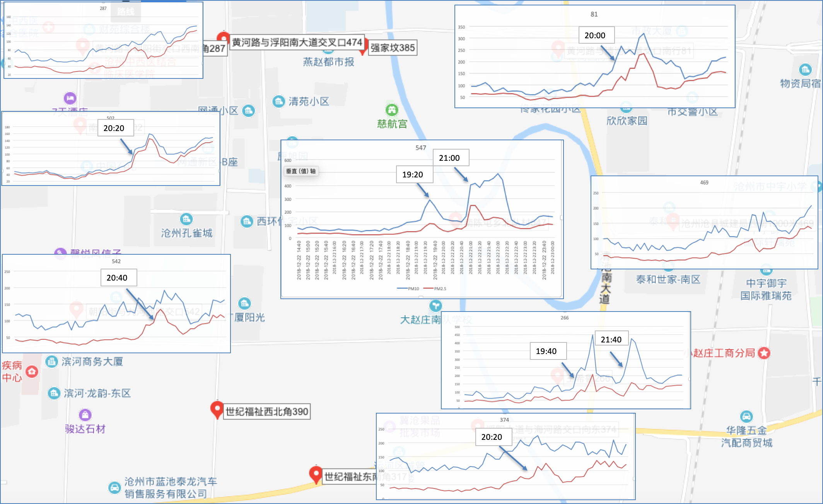Image resolution: width=823 pixels, height=504 pixels.
Task: Click 沧州市蓝池泰龙汽车 dealership icon
Action: click(x=114, y=487)
